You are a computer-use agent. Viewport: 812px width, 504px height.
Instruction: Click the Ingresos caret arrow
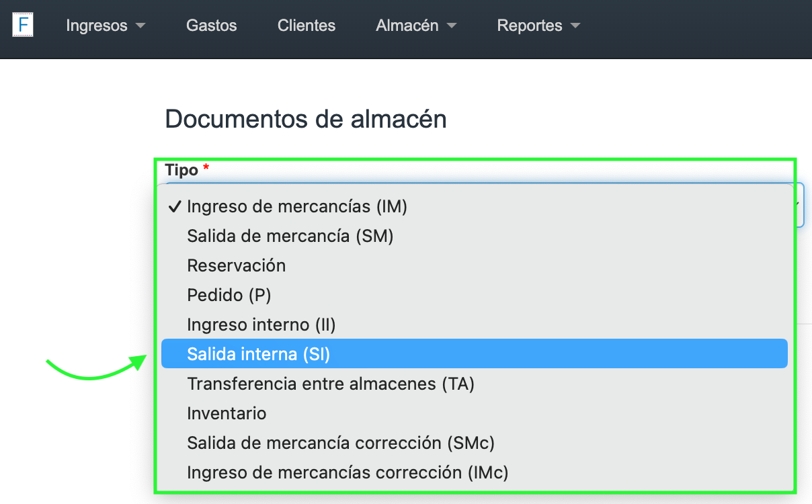click(140, 26)
